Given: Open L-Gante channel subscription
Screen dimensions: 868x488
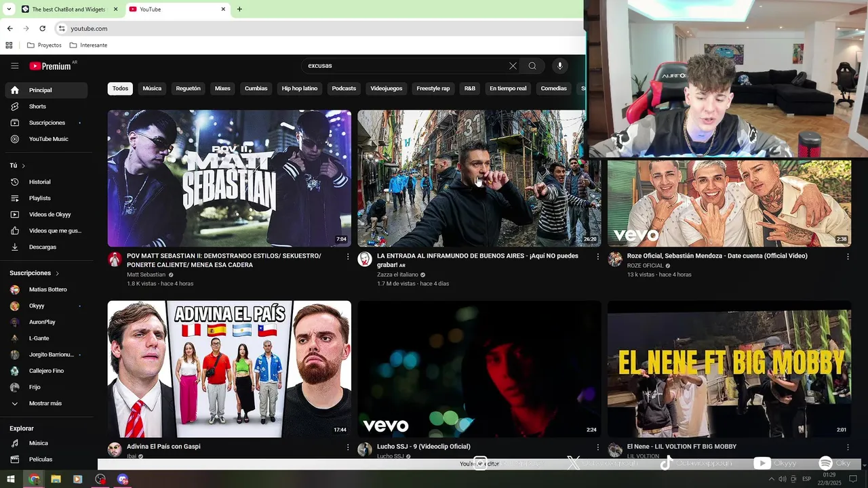Looking at the screenshot, I should 46,338.
